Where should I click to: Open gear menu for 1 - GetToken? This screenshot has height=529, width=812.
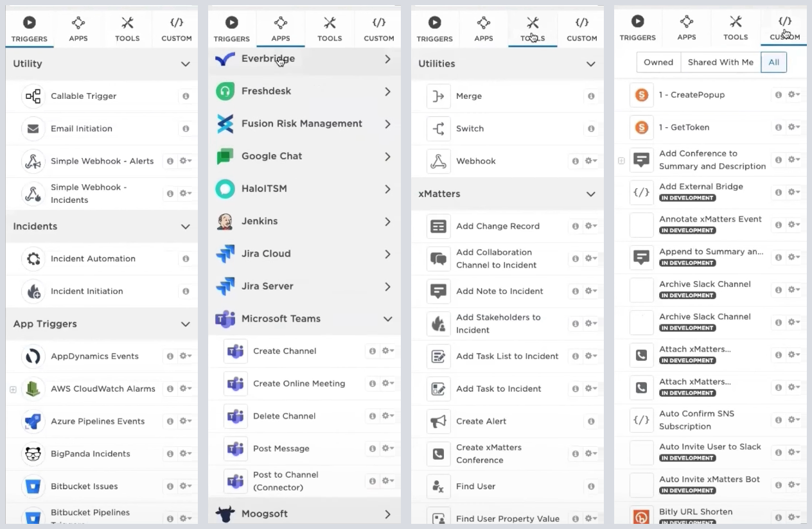pyautogui.click(x=794, y=127)
